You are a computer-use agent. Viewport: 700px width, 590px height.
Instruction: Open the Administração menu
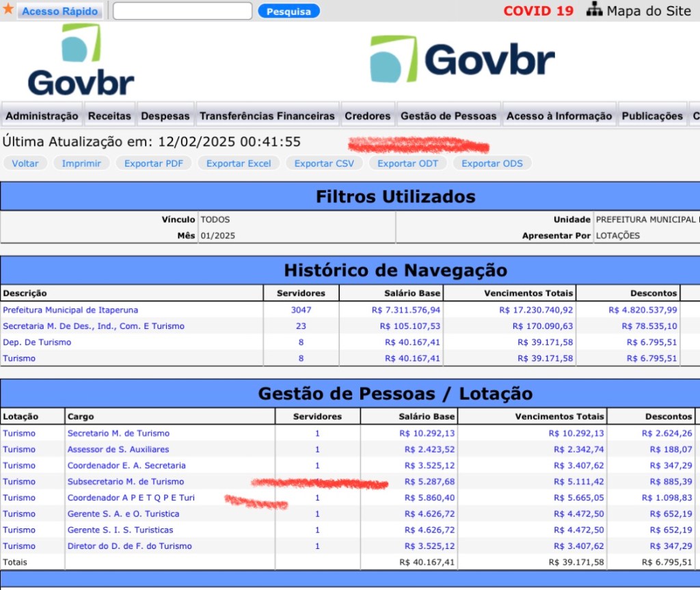pos(42,116)
